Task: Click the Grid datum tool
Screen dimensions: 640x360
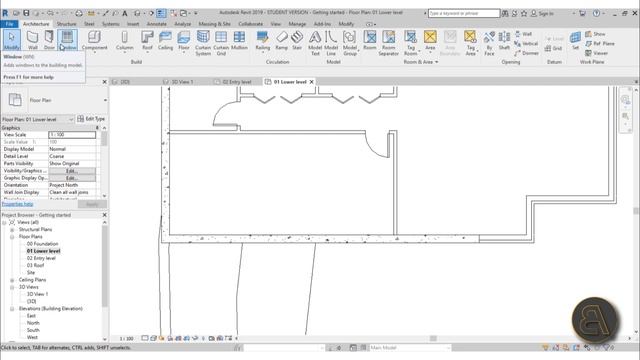Action: click(553, 48)
